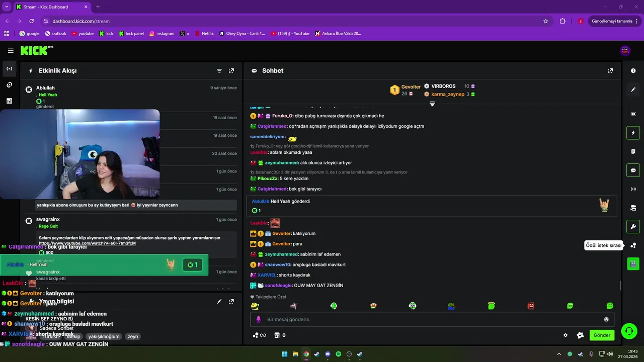Click the green clapperboard clips icon
The image size is (644, 362).
pos(633,263)
